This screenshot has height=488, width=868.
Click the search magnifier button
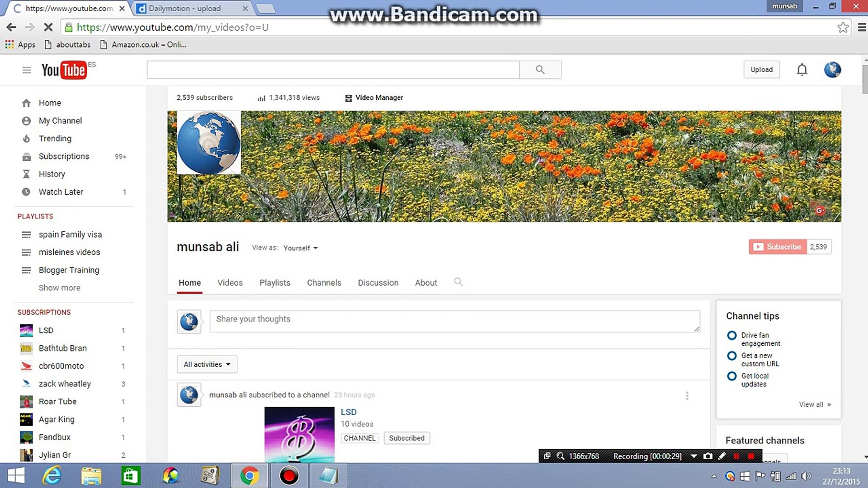[x=540, y=70]
